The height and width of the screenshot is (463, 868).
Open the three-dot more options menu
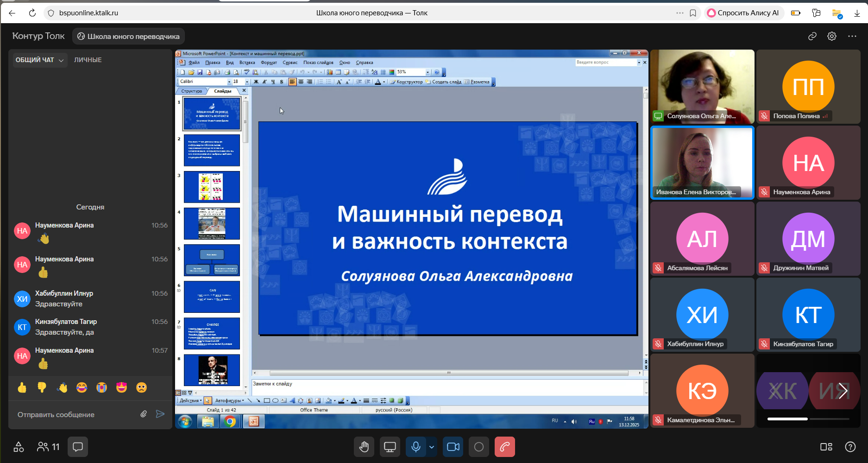[x=852, y=36]
